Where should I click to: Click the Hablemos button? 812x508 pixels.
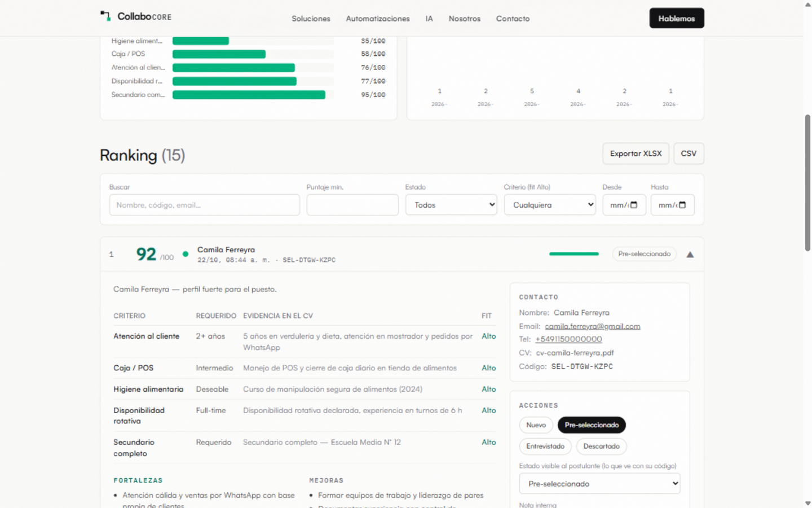677,18
